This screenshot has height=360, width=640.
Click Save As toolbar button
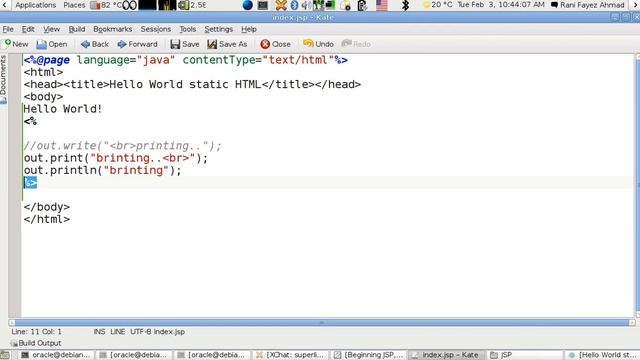227,44
